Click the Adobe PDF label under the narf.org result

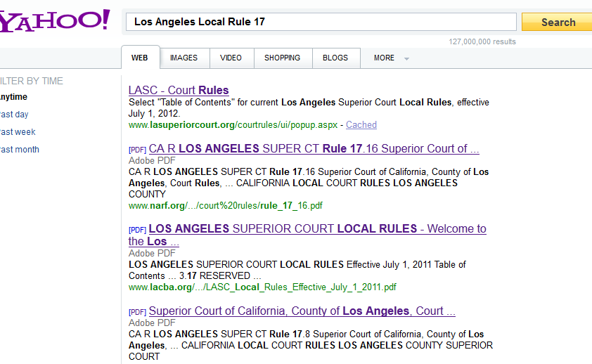pos(152,160)
